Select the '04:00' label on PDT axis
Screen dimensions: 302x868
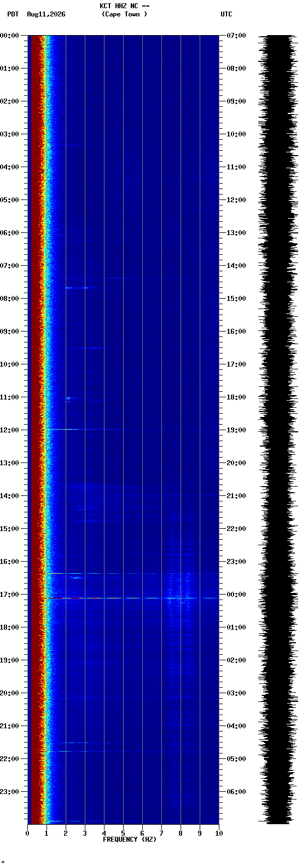pos(9,167)
